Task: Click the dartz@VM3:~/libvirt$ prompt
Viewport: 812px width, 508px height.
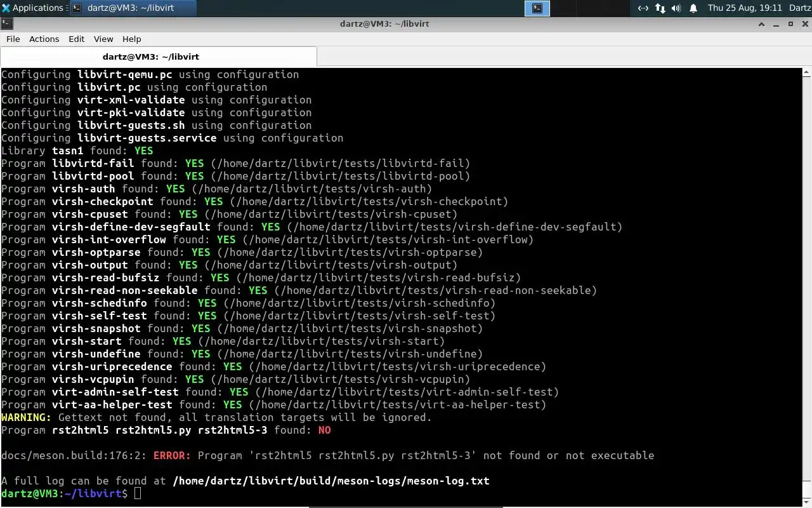Action: coord(64,493)
